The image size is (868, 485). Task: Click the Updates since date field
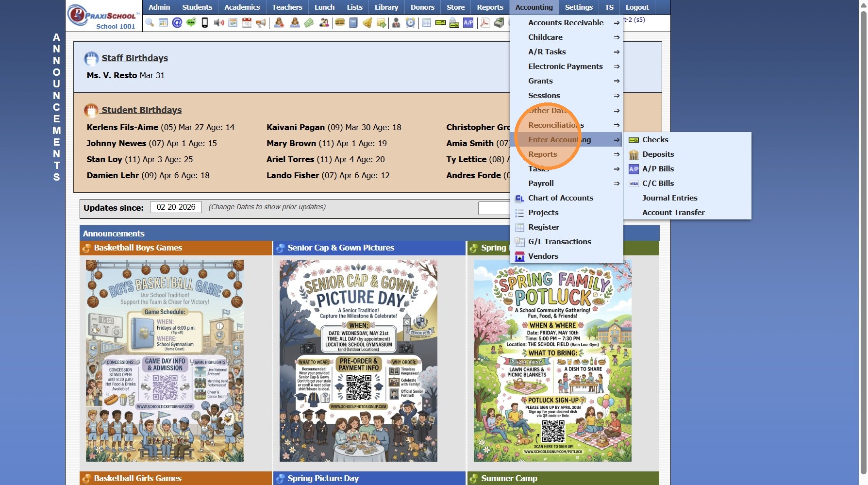(176, 207)
